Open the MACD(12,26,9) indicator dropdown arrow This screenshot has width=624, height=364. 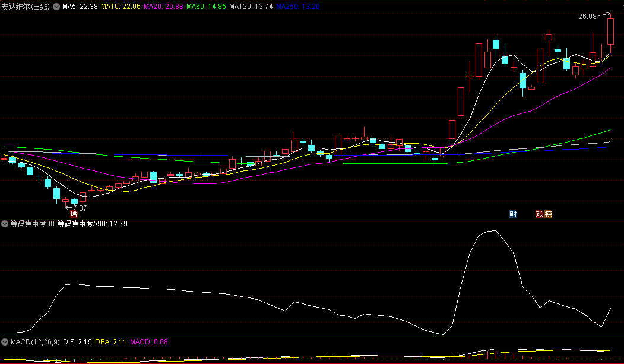pyautogui.click(x=5, y=341)
